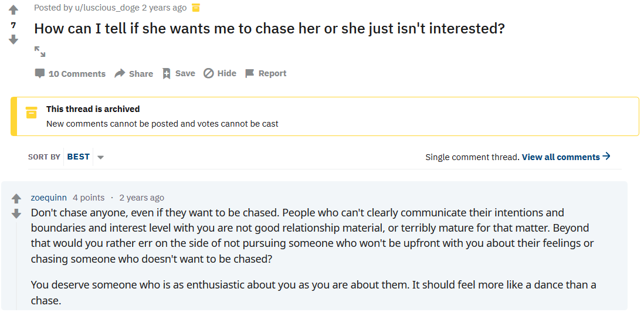Visit zoequinn's profile link

49,198
